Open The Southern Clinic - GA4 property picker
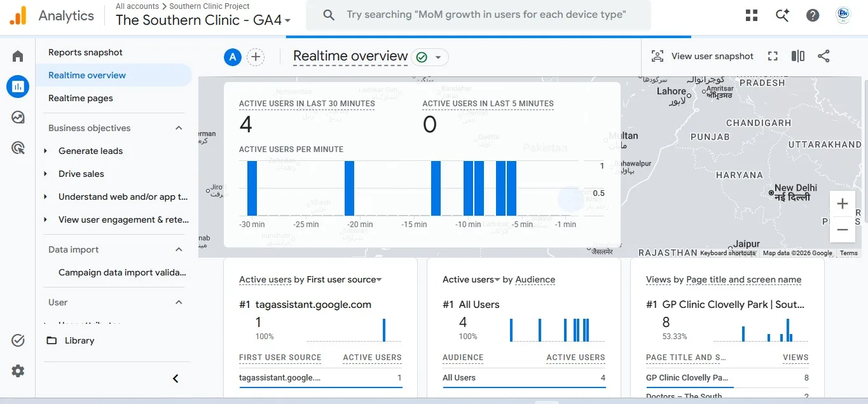The height and width of the screenshot is (404, 868). (203, 20)
